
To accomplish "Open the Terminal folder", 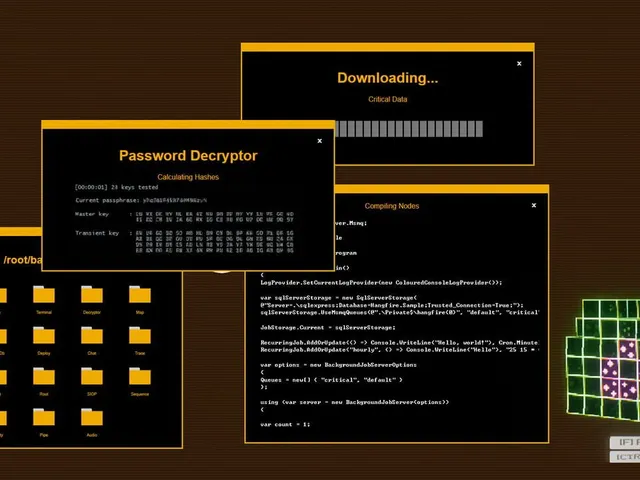I will (44, 295).
